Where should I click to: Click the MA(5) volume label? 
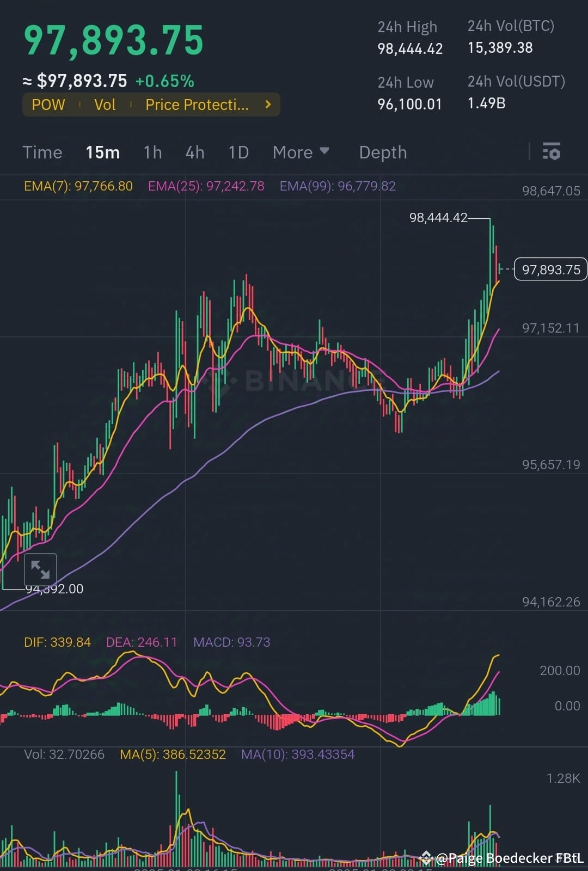point(173,755)
